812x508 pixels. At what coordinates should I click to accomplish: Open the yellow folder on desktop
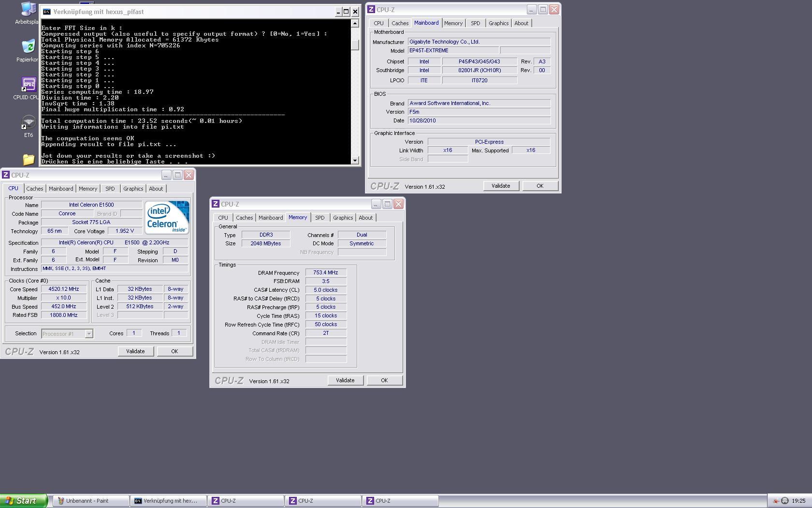click(x=29, y=159)
